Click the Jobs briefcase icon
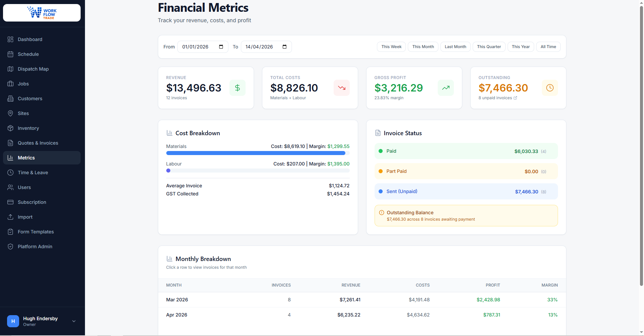The height and width of the screenshot is (336, 644). 10,84
